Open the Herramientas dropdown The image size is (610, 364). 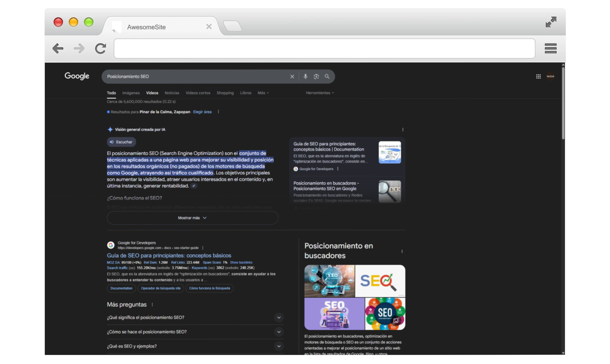pyautogui.click(x=320, y=93)
